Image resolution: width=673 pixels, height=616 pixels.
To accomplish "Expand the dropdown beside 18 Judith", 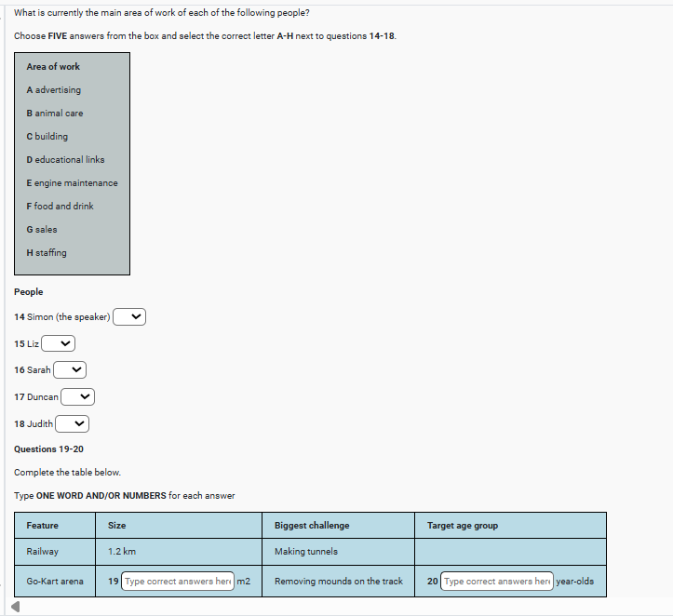I will click(x=72, y=424).
